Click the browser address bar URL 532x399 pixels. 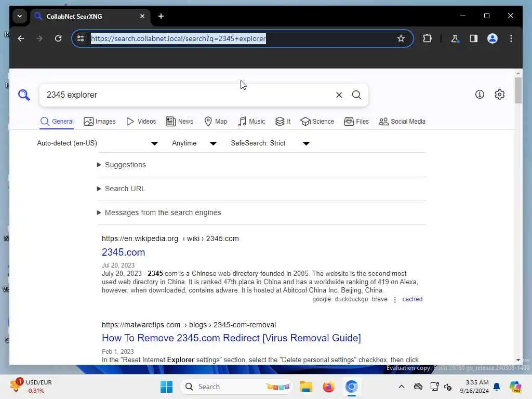click(179, 38)
